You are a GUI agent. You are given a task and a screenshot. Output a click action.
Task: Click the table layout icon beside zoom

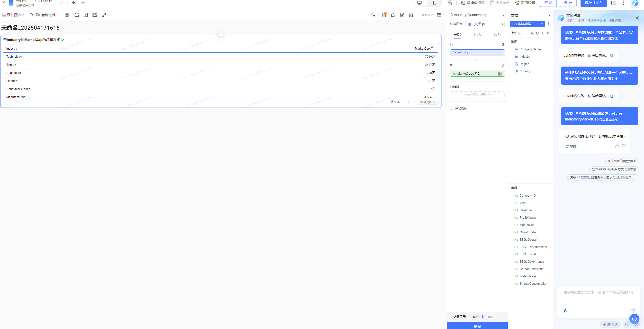439,15
